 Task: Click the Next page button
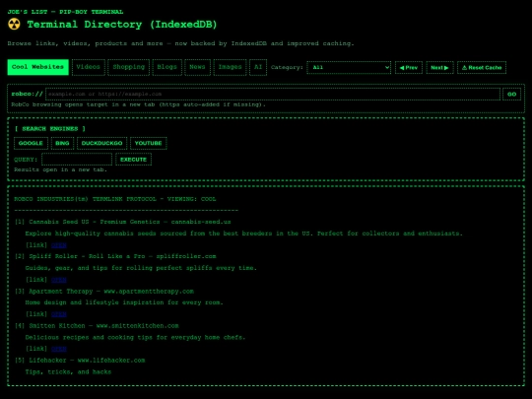(x=439, y=68)
